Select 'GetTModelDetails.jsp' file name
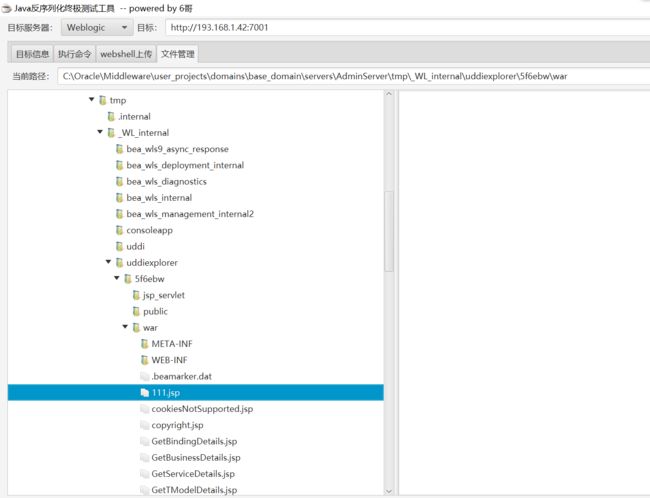This screenshot has height=498, width=650. pyautogui.click(x=194, y=490)
